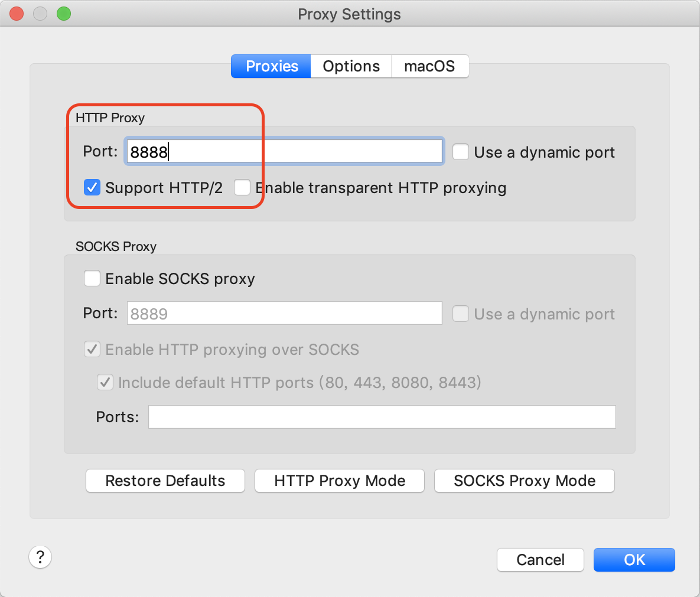Enable SOCKS proxy
This screenshot has width=700, height=597.
click(x=92, y=278)
